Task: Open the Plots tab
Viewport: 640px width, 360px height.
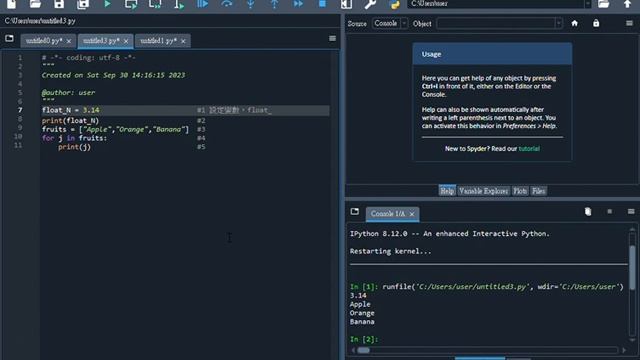Action: click(x=520, y=191)
